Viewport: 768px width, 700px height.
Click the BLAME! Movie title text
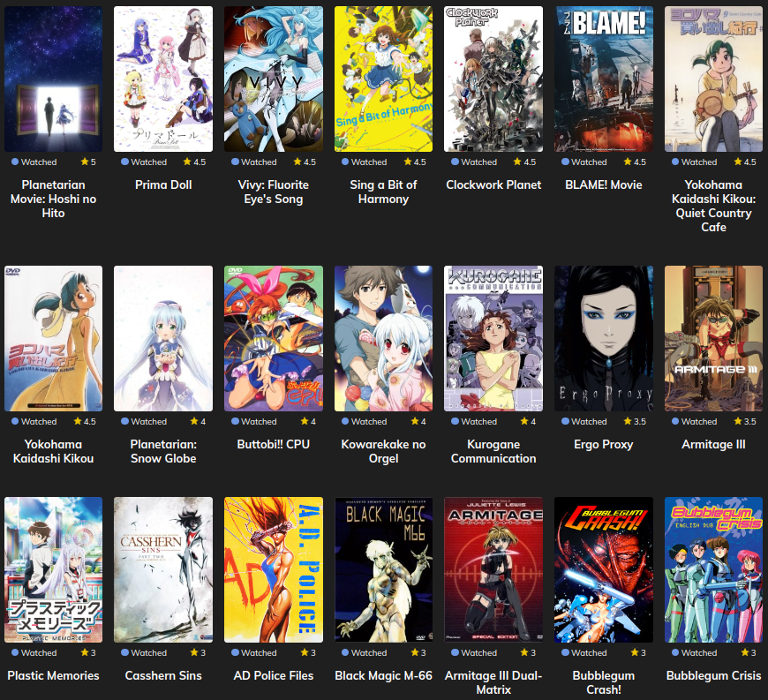point(604,184)
